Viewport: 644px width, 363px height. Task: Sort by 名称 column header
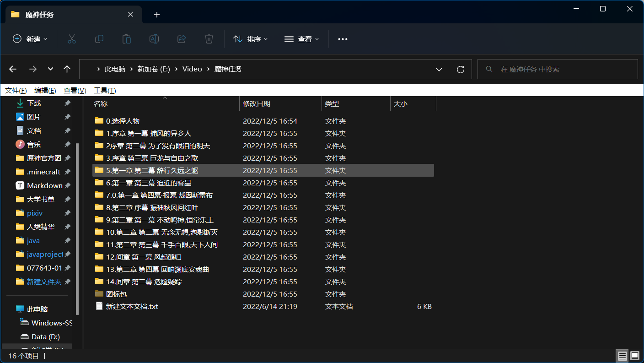pyautogui.click(x=165, y=104)
